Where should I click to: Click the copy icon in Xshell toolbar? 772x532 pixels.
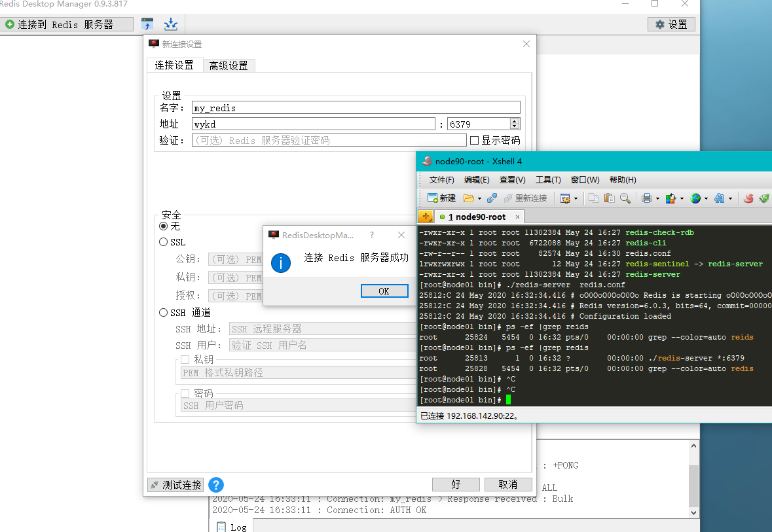pos(594,198)
